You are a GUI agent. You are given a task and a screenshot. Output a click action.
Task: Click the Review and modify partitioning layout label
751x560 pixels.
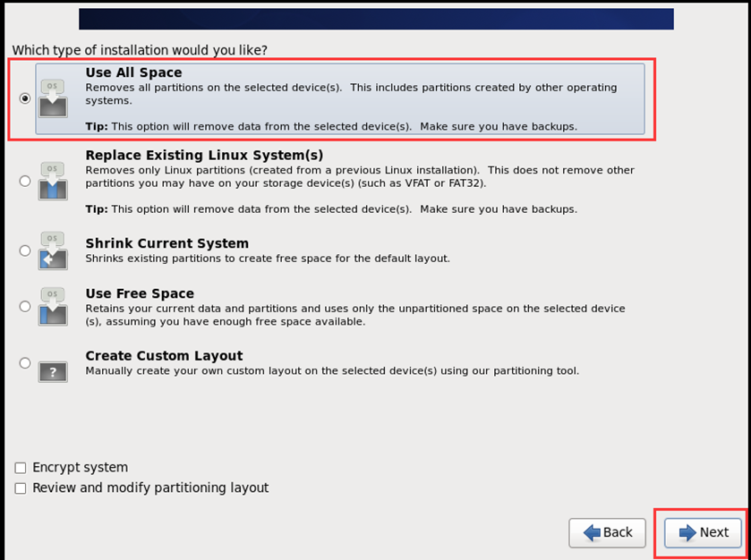pos(150,488)
